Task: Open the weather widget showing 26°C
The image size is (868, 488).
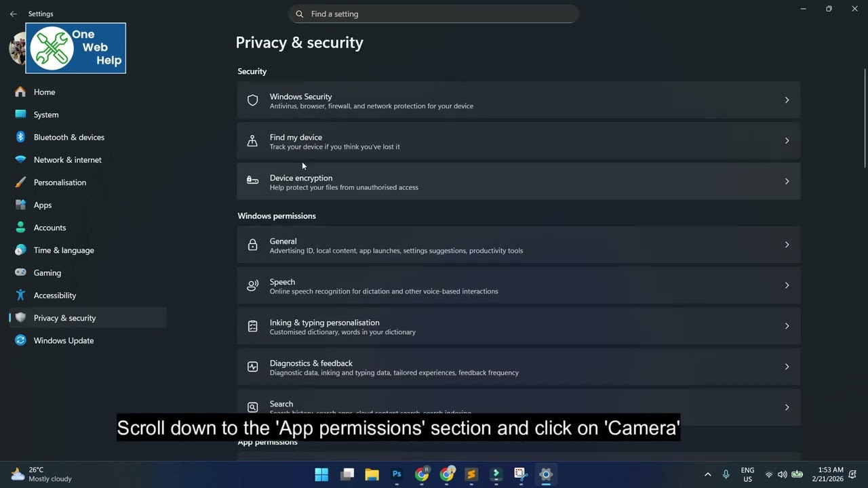Action: [x=41, y=474]
